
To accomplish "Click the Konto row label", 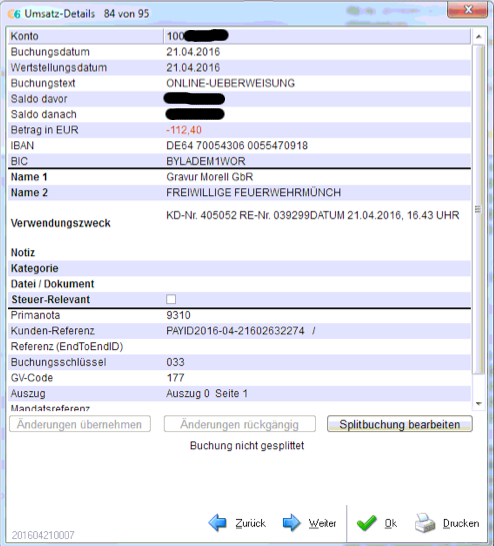I will coord(24,36).
